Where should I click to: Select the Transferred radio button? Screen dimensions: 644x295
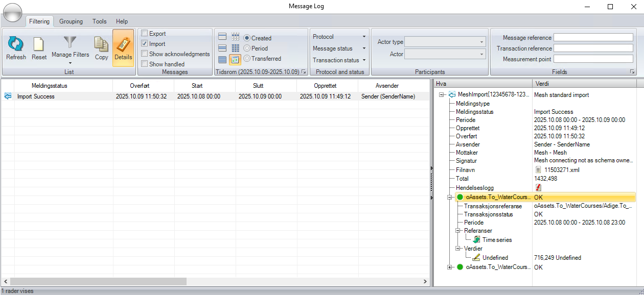(x=247, y=59)
